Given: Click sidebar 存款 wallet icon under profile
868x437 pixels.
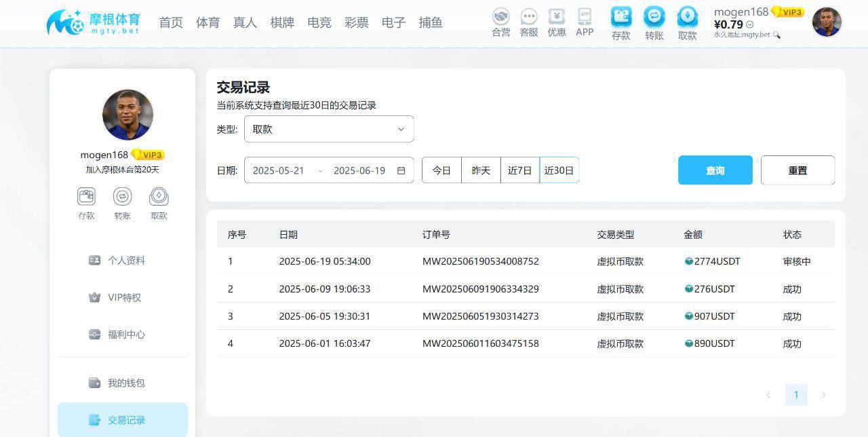Looking at the screenshot, I should [x=86, y=197].
